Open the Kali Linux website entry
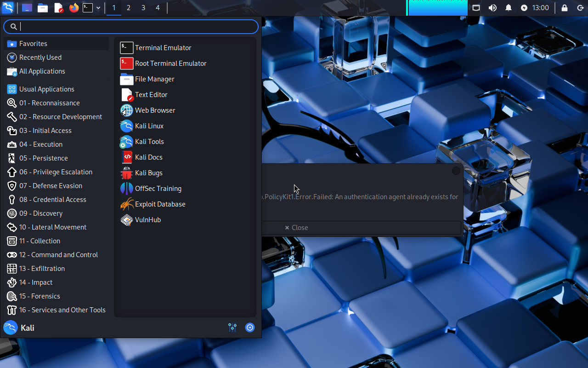588x368 pixels. point(185,126)
